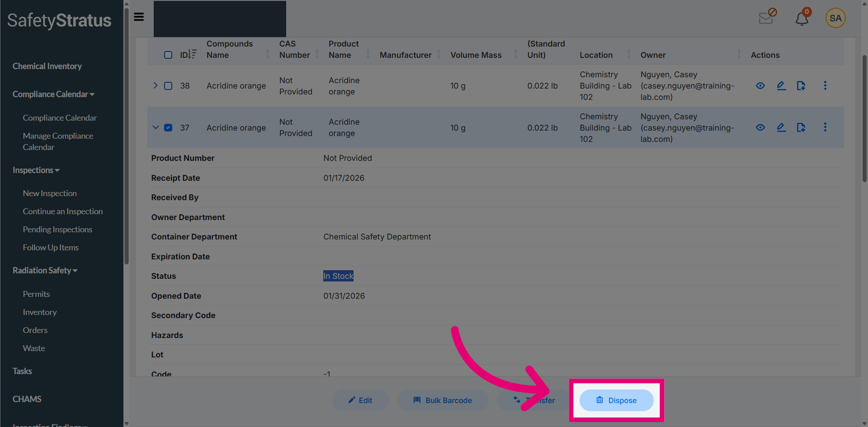The height and width of the screenshot is (427, 868).
Task: Collapse the Compliance Calendar section
Action: [x=53, y=94]
